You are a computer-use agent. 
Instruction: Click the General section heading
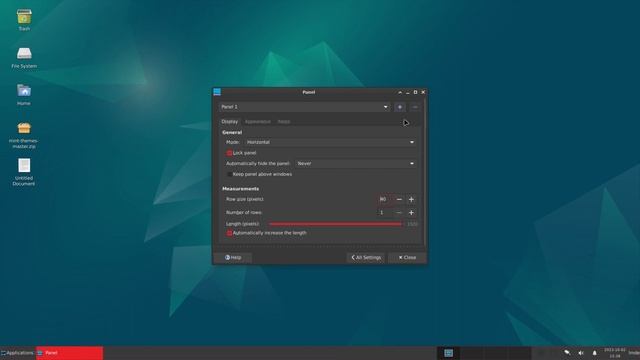tap(232, 132)
